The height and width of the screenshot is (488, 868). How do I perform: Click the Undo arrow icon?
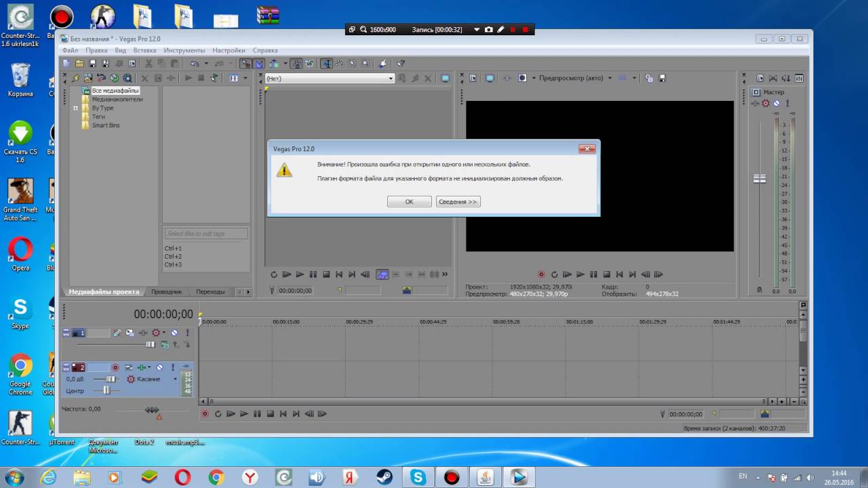pyautogui.click(x=195, y=63)
